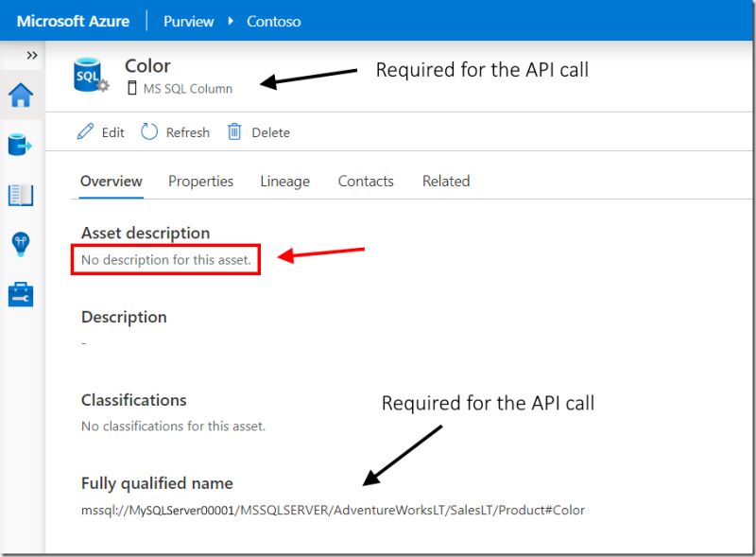Refresh the asset using the circular arrow icon
This screenshot has height=557, width=756.
pyautogui.click(x=150, y=132)
